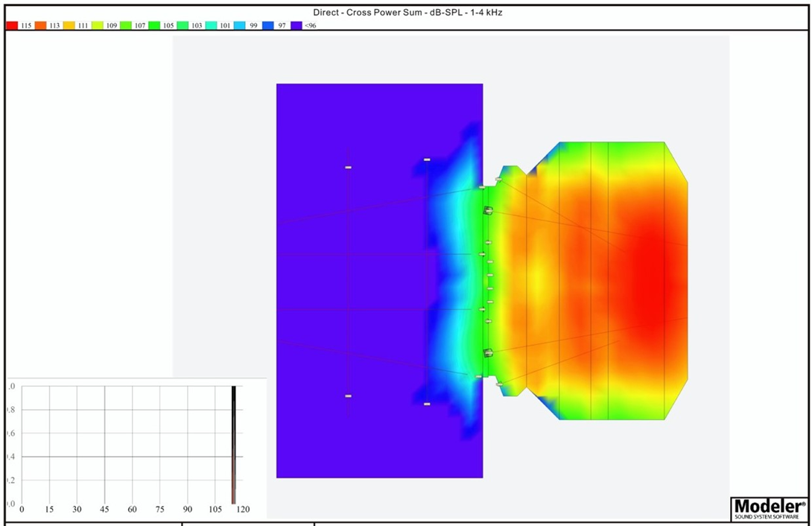The image size is (812, 526).
Task: Click the Modeler Sound System Software logo
Action: point(768,508)
